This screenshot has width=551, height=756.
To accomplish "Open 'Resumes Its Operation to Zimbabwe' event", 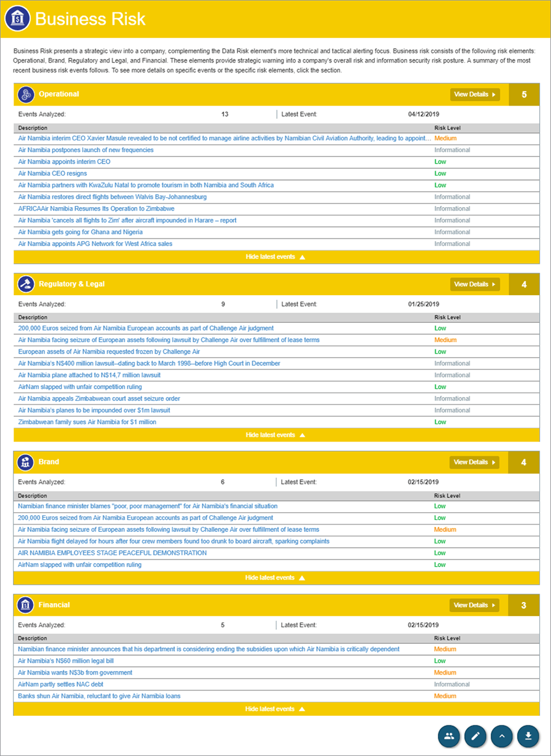I will coord(96,208).
